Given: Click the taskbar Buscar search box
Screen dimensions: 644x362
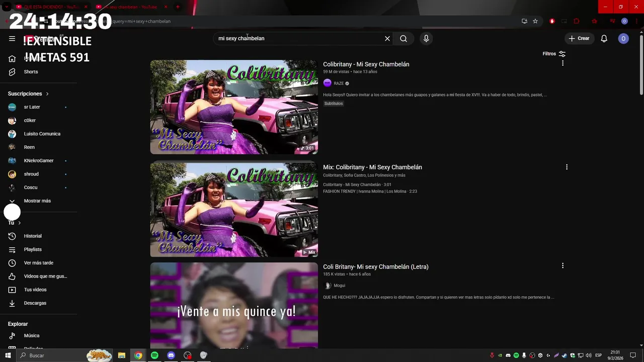Looking at the screenshot, I should coord(65,355).
